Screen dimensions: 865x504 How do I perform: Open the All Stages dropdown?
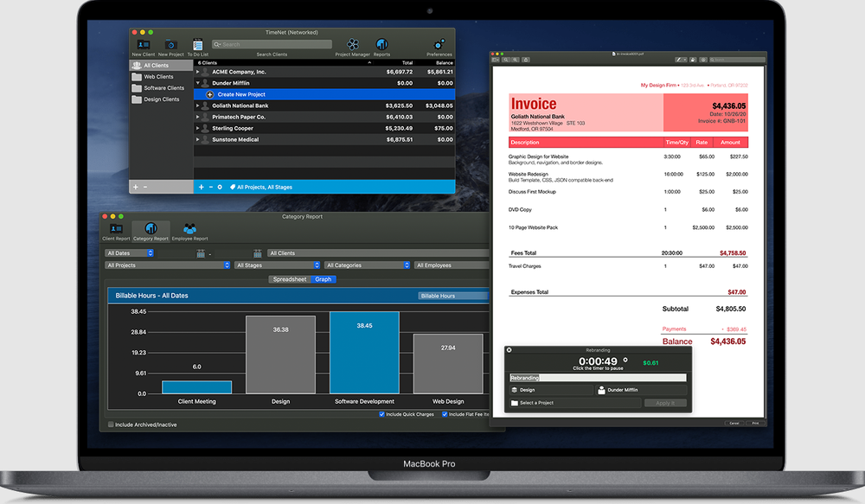coord(277,265)
